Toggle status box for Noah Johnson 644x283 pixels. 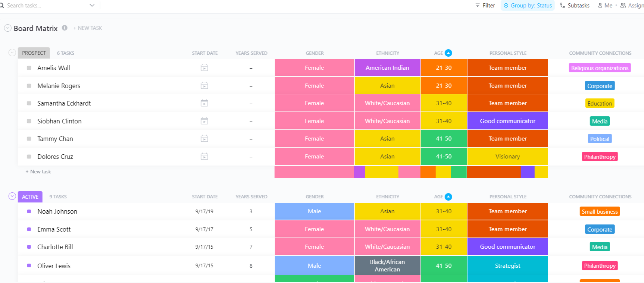(29, 211)
